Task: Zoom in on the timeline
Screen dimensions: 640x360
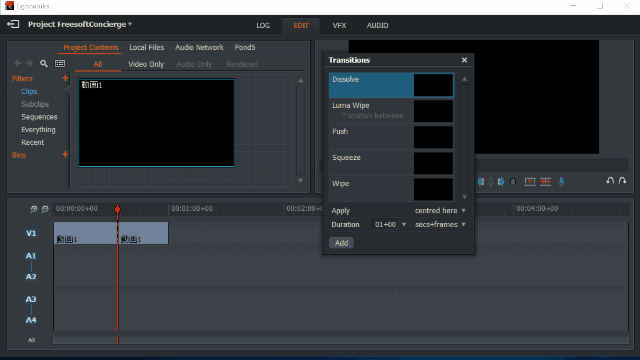Action: [34, 209]
